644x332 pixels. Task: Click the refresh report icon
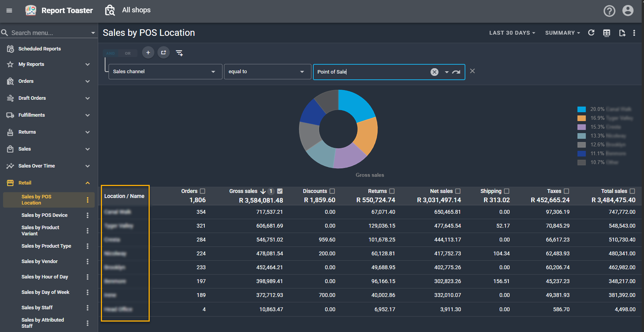pos(591,33)
